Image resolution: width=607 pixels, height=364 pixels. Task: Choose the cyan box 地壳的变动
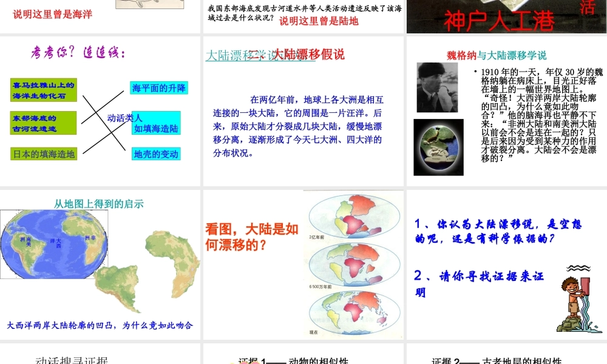[x=156, y=154]
